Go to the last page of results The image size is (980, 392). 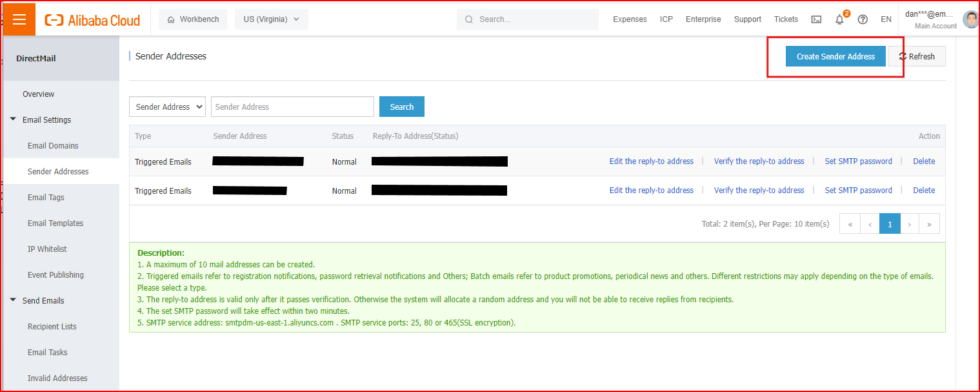point(929,224)
